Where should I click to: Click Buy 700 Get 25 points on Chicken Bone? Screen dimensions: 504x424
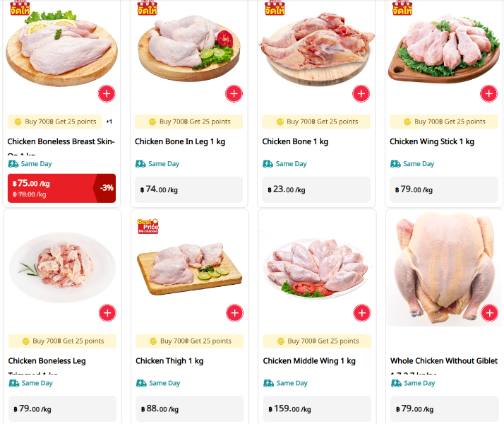(x=316, y=122)
